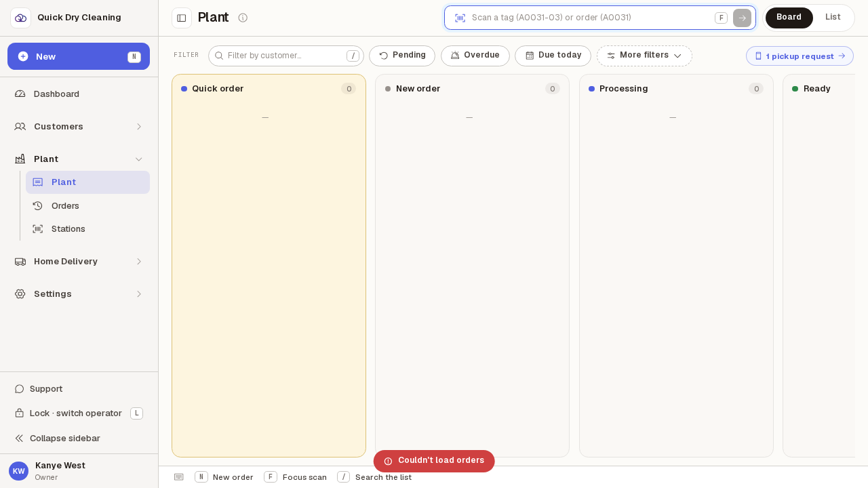Open the Dashboard page

(x=79, y=94)
